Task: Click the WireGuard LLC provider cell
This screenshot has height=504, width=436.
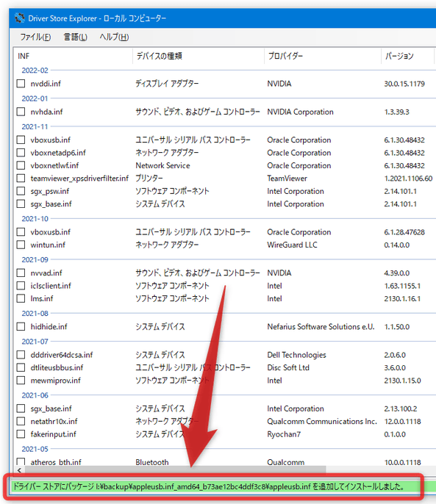Action: pos(292,245)
